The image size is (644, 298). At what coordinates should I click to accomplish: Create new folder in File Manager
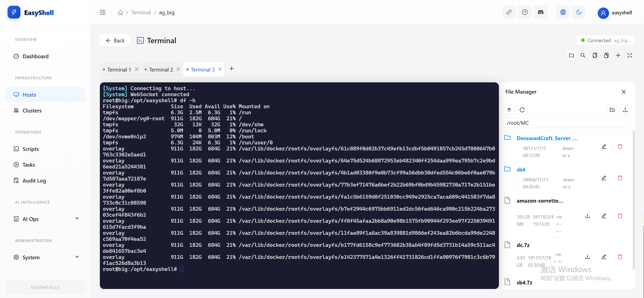point(612,110)
